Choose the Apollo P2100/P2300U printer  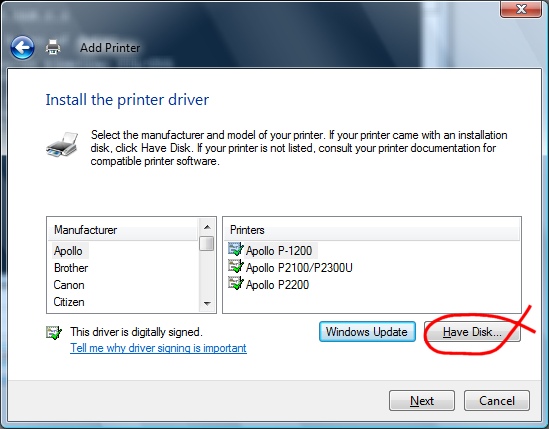(299, 268)
